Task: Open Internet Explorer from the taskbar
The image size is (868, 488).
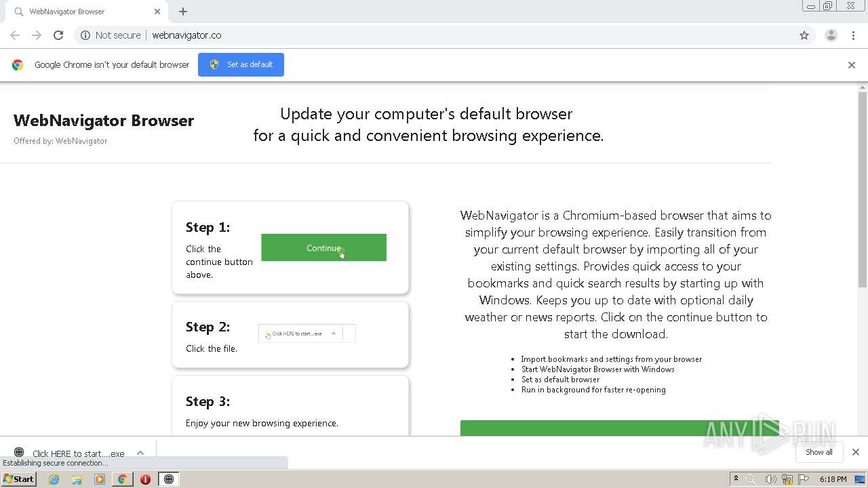Action: pyautogui.click(x=54, y=479)
